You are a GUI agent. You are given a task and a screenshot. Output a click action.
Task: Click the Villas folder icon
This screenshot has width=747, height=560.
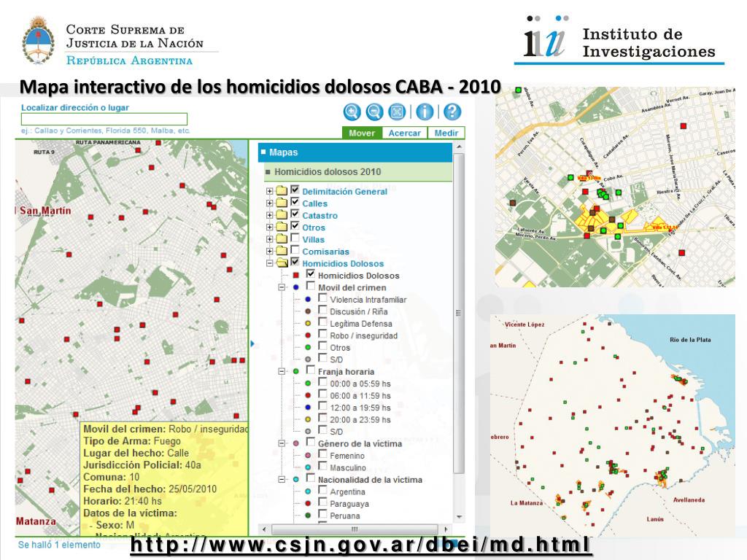click(282, 239)
